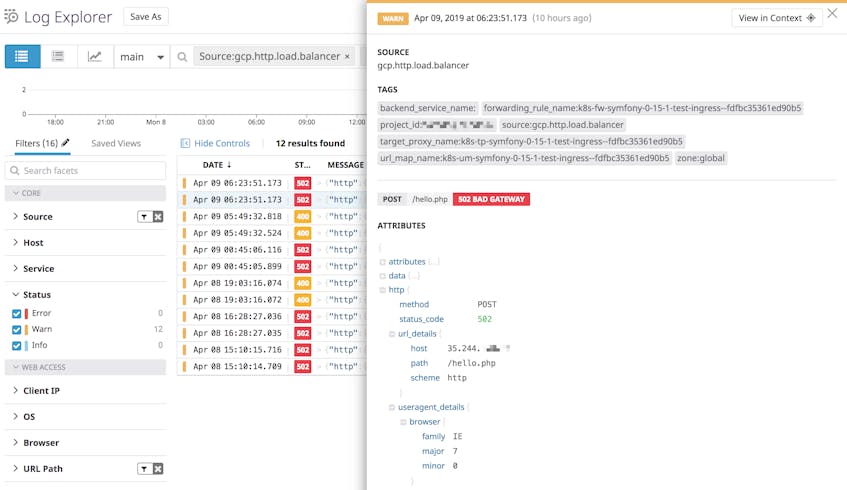Click Source facet filter funnel icon
The image size is (847, 490).
pyautogui.click(x=144, y=217)
